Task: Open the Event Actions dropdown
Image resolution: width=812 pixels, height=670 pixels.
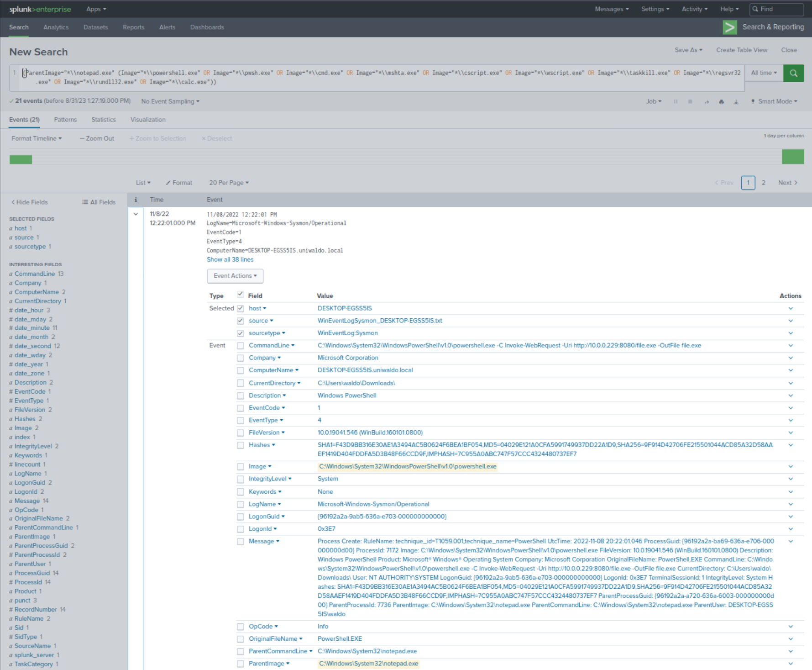Action: point(235,276)
